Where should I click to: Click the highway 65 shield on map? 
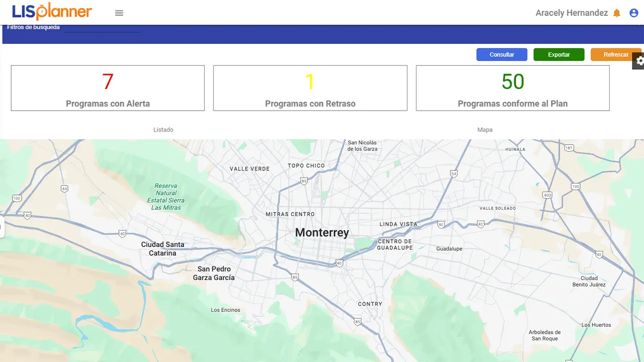click(x=64, y=189)
